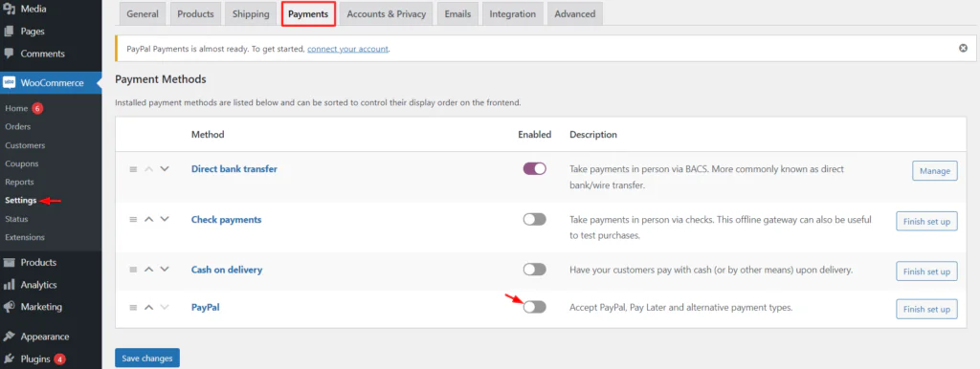Image resolution: width=980 pixels, height=369 pixels.
Task: Enable the PayPal payment toggle
Action: coord(534,307)
